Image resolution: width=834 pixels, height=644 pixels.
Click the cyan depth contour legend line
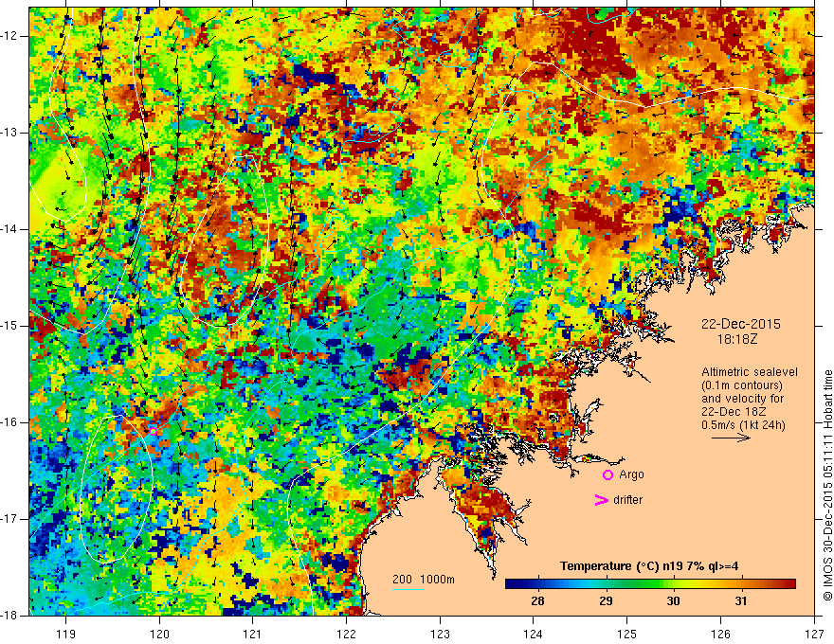(408, 589)
